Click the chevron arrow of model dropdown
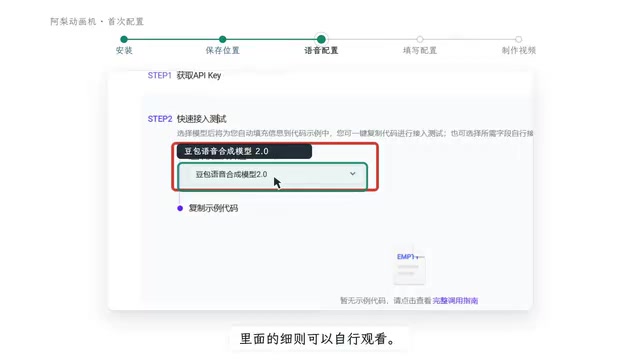The image size is (640, 360). [353, 174]
